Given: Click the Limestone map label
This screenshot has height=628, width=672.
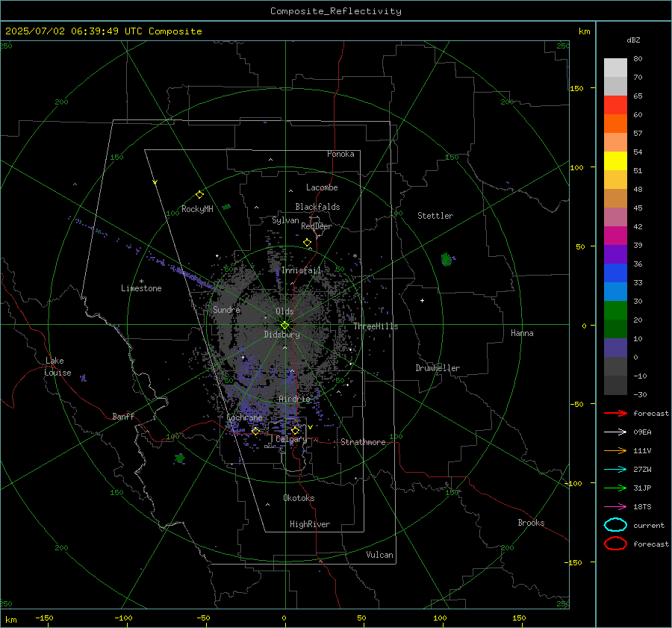Looking at the screenshot, I should click(x=141, y=288).
